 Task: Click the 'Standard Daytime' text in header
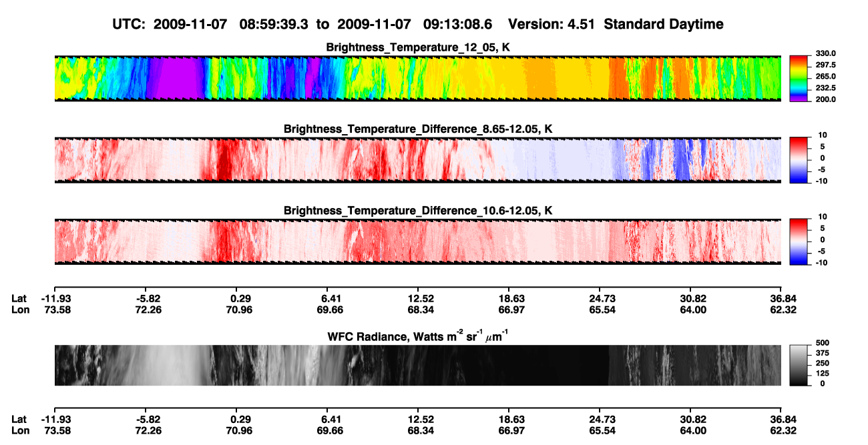[663, 25]
